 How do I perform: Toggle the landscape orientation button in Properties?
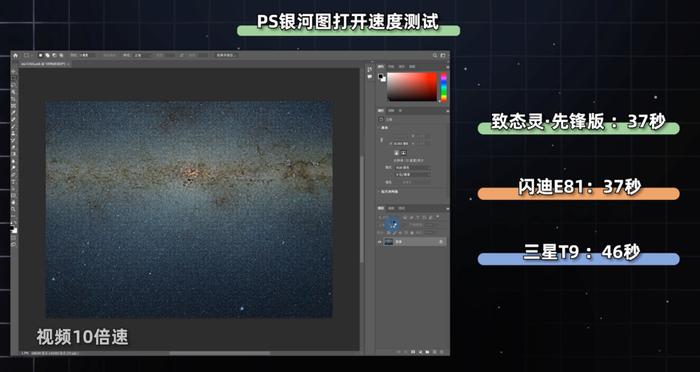[x=403, y=153]
